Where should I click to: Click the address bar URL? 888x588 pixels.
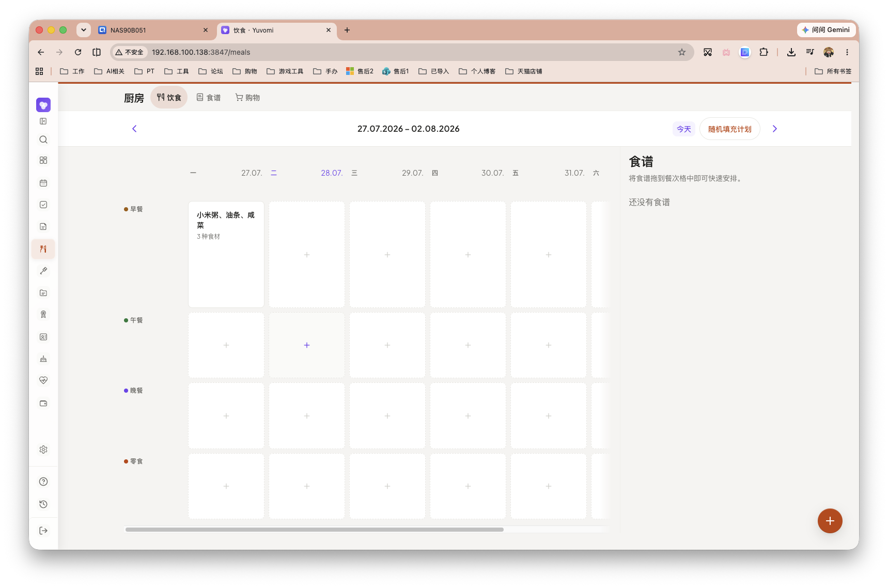pyautogui.click(x=201, y=52)
